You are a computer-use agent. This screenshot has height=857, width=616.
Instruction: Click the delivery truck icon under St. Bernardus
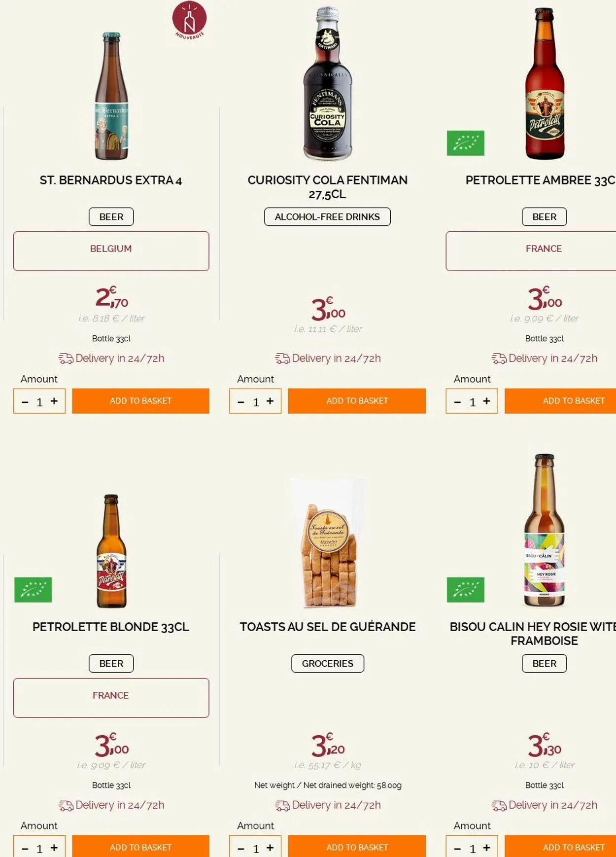(66, 358)
